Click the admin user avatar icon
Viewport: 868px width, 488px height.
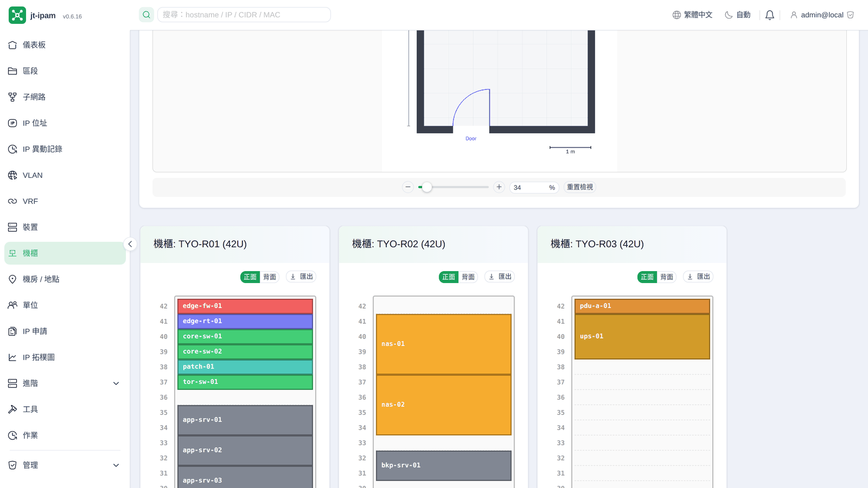coord(794,15)
